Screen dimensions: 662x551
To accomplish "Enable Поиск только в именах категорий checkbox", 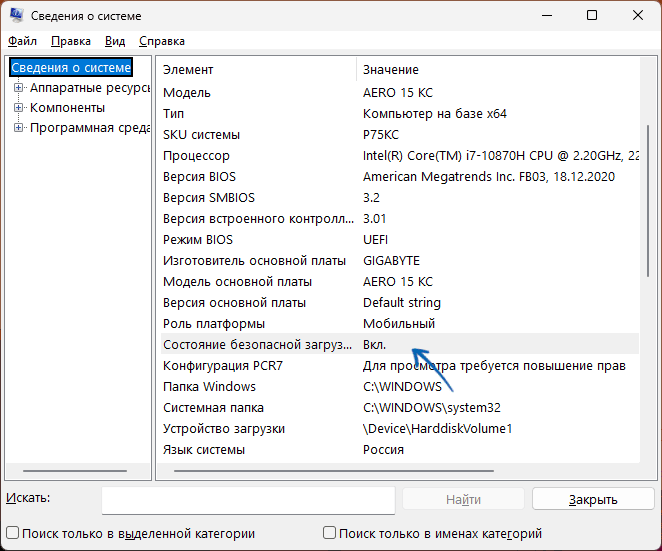I will (330, 534).
